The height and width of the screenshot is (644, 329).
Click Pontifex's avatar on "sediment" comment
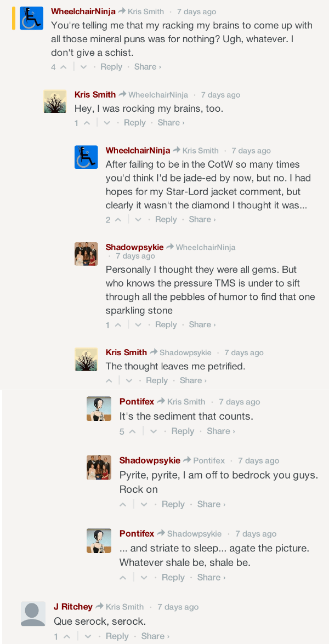[x=99, y=408]
